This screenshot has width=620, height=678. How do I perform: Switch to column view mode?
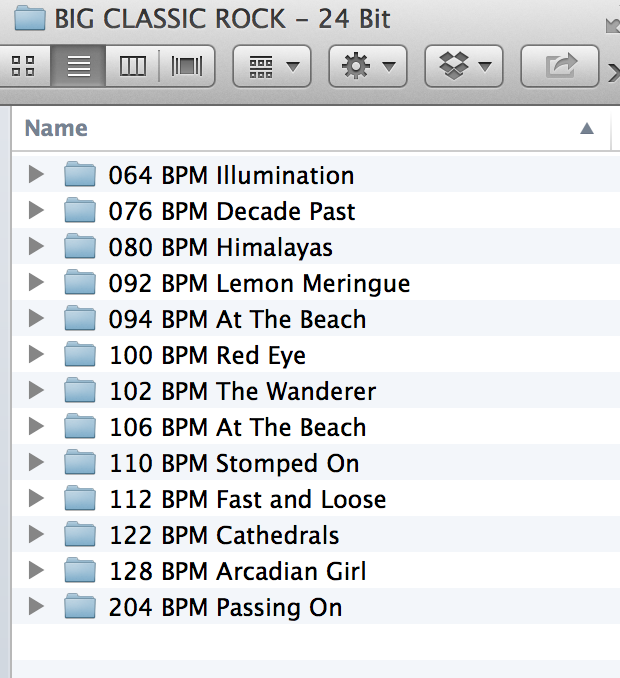(x=132, y=67)
